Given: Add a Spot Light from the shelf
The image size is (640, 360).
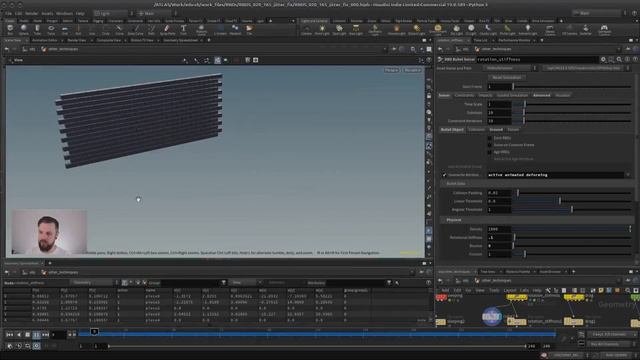Looking at the screenshot, I should (339, 29).
